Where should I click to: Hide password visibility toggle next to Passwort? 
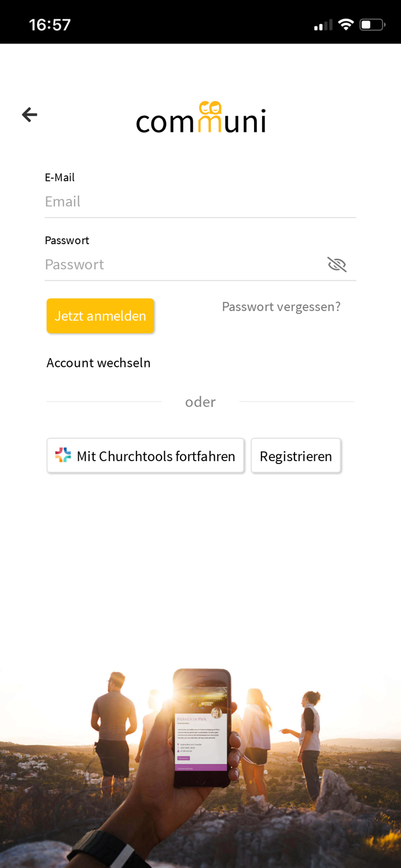click(x=337, y=264)
